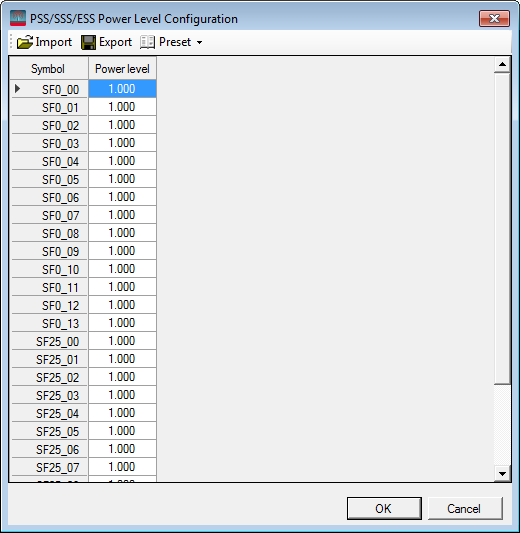The image size is (520, 533).
Task: Open the Preset dropdown arrow
Action: [x=200, y=42]
